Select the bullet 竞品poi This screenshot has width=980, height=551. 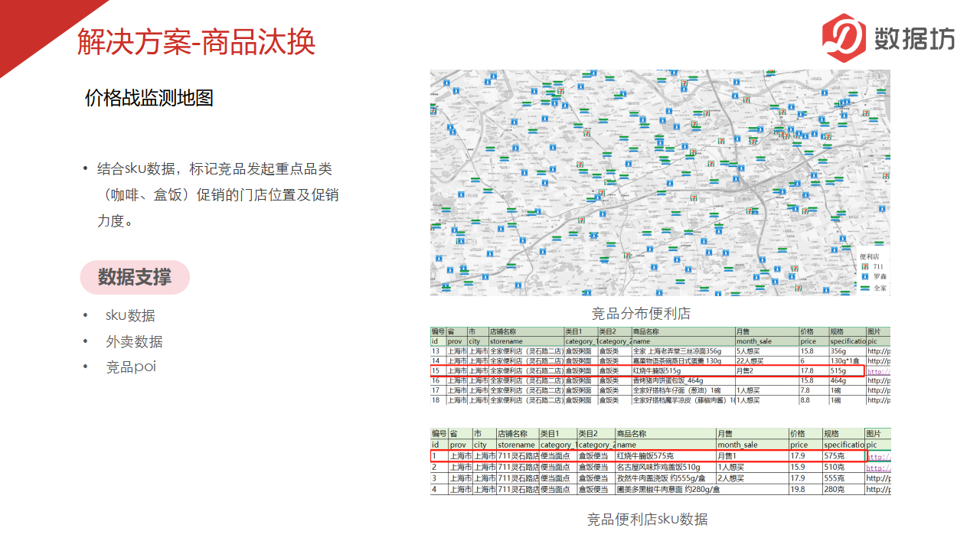pos(131,367)
